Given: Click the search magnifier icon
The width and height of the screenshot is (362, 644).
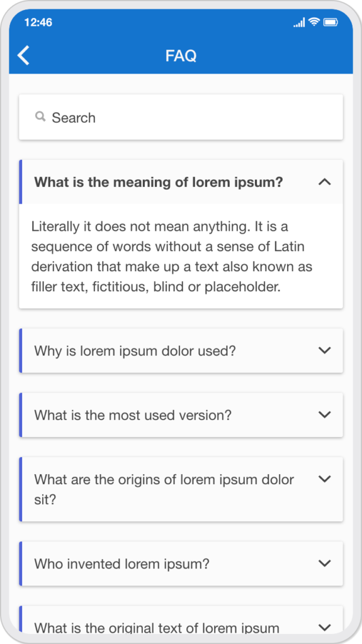Looking at the screenshot, I should [x=40, y=117].
